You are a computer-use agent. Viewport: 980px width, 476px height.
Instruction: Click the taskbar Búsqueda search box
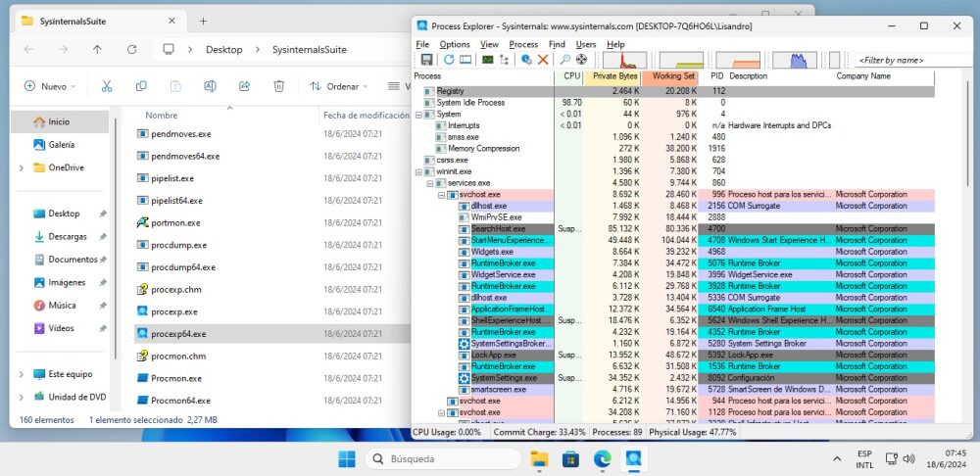coord(443,459)
